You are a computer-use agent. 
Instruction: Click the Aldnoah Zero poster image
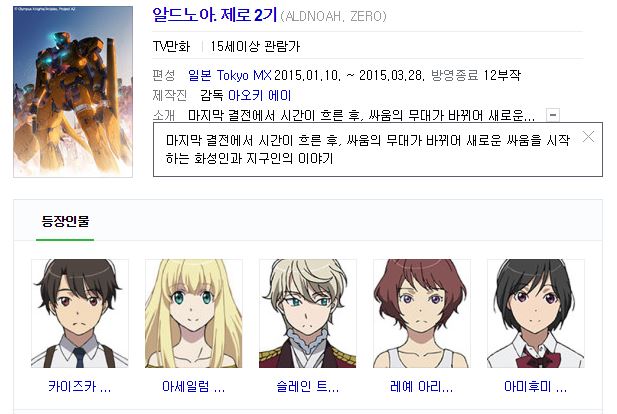click(x=73, y=91)
